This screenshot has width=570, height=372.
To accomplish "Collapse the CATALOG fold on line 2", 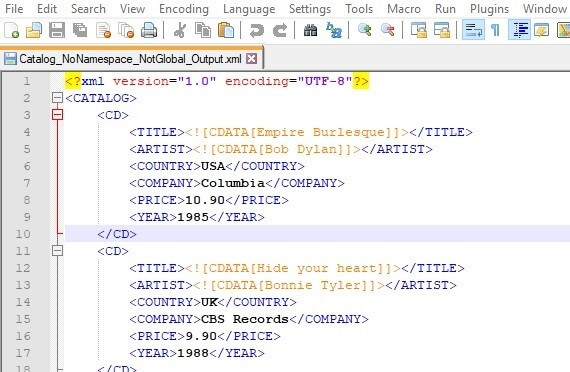I will click(57, 98).
